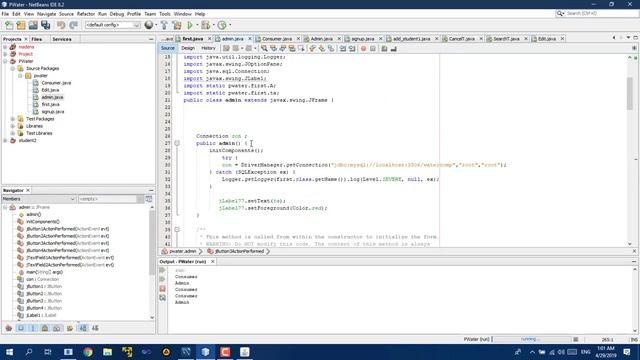Select signup.java in Projects tree
Image resolution: width=640 pixels, height=360 pixels.
(x=53, y=111)
